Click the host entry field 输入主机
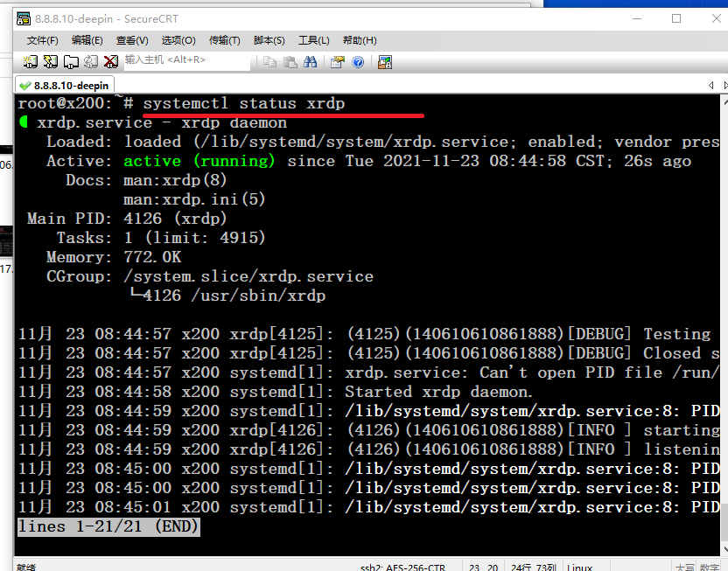 pos(186,62)
